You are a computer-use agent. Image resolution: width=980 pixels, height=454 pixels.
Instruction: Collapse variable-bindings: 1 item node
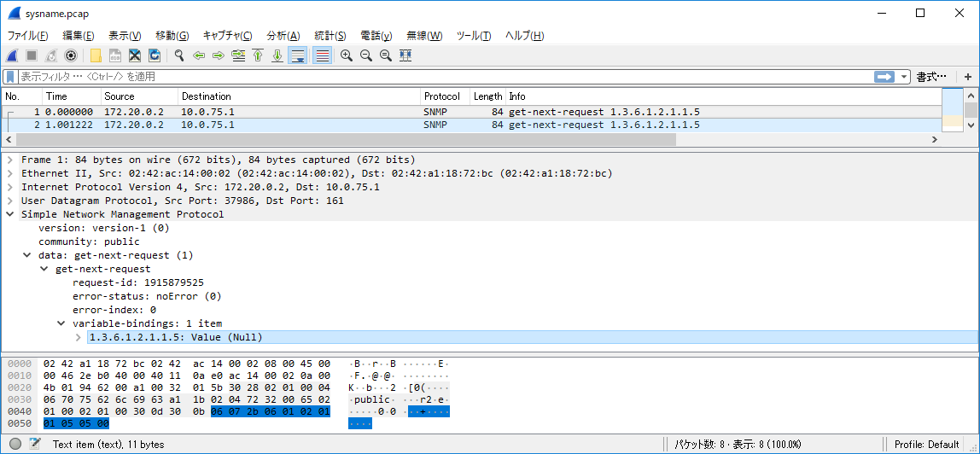pos(61,323)
